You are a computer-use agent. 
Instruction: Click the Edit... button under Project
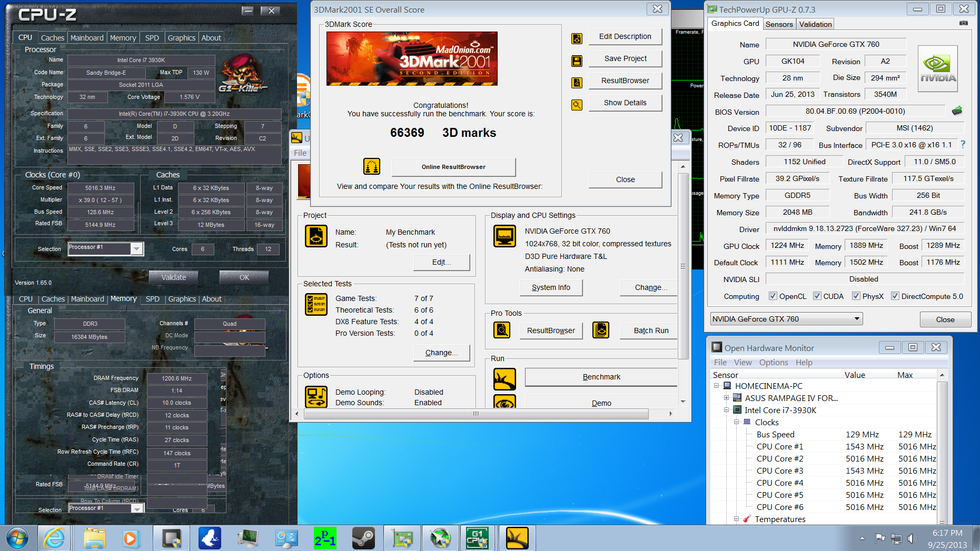point(441,262)
